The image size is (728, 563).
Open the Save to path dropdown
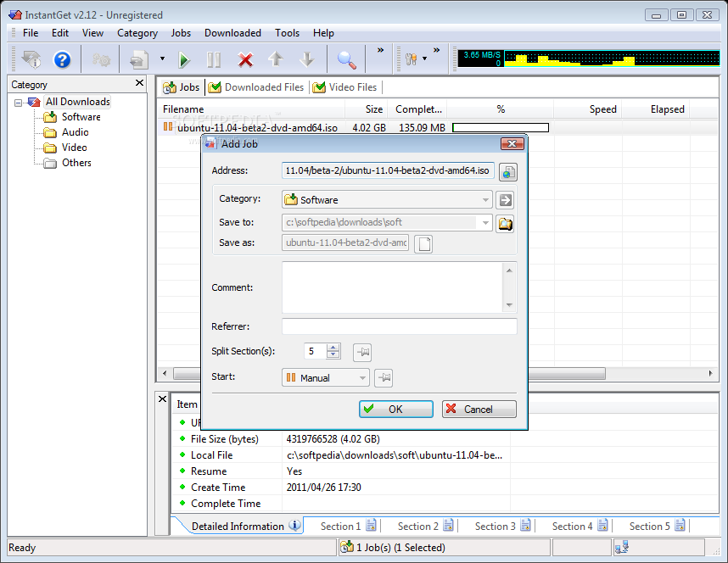pos(485,223)
